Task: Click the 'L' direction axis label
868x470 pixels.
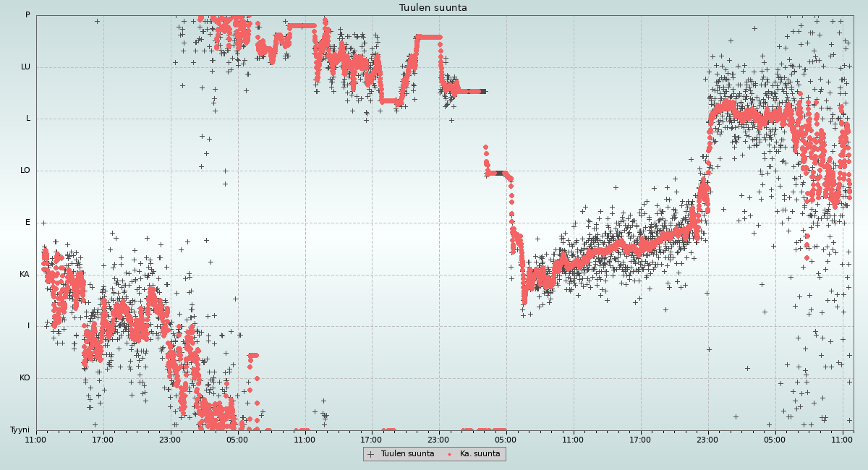Action: pos(28,119)
